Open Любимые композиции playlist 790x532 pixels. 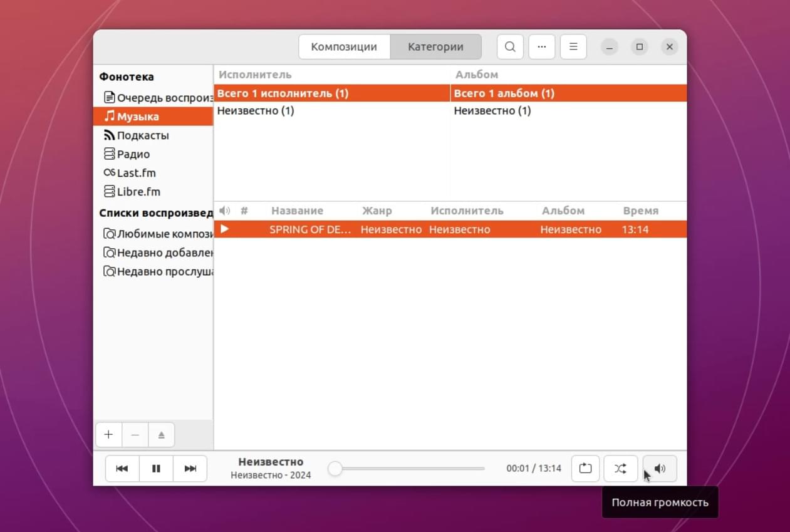coord(153,234)
